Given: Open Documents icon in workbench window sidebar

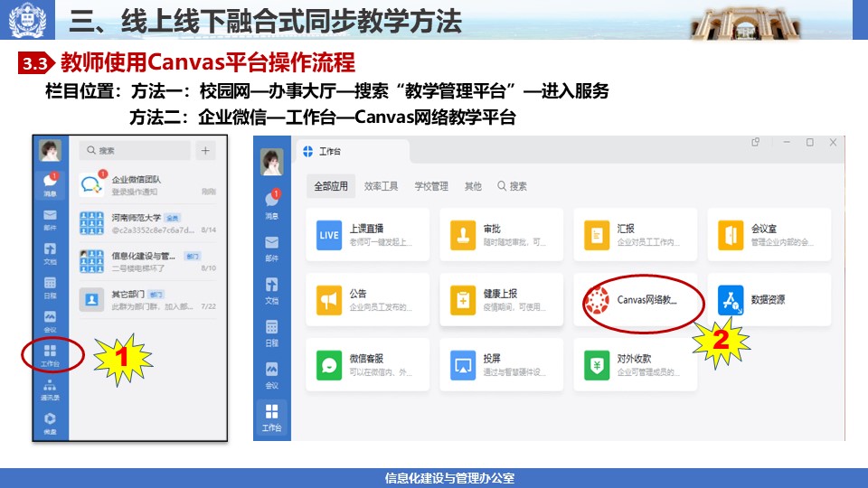Looking at the screenshot, I should [272, 290].
